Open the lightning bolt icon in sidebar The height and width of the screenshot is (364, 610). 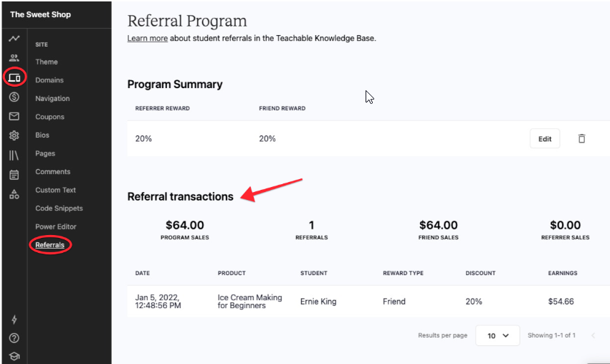coord(14,320)
